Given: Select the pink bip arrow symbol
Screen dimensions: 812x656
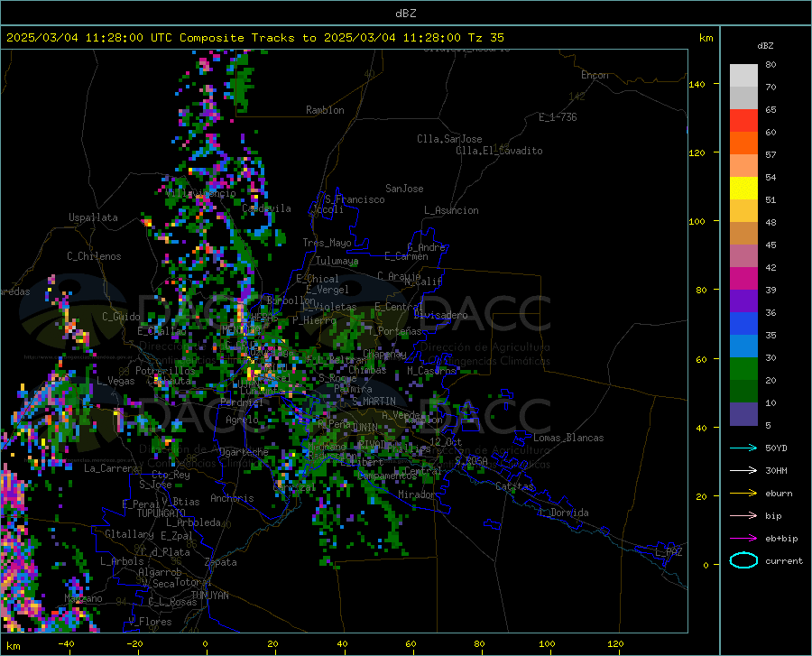Looking at the screenshot, I should 743,516.
